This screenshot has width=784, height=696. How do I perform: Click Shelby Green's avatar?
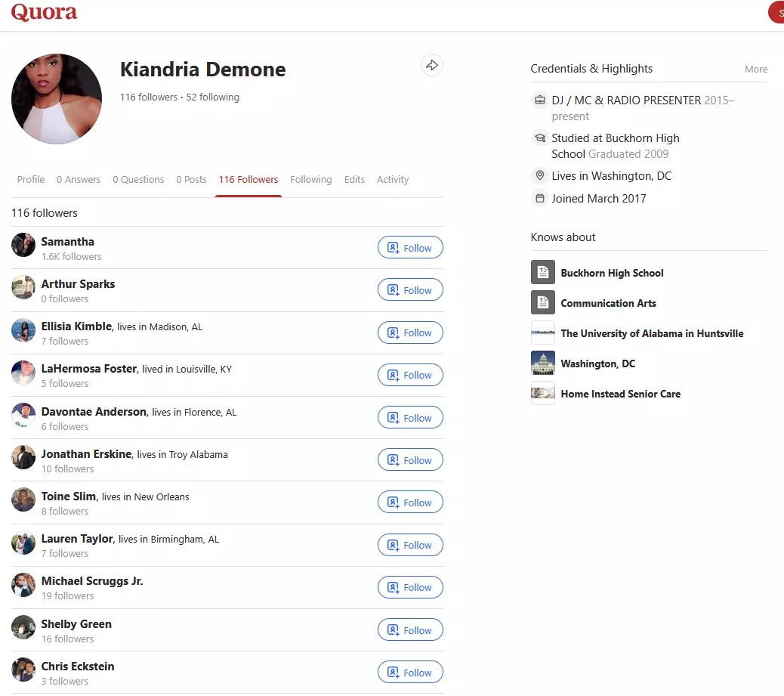pyautogui.click(x=23, y=627)
